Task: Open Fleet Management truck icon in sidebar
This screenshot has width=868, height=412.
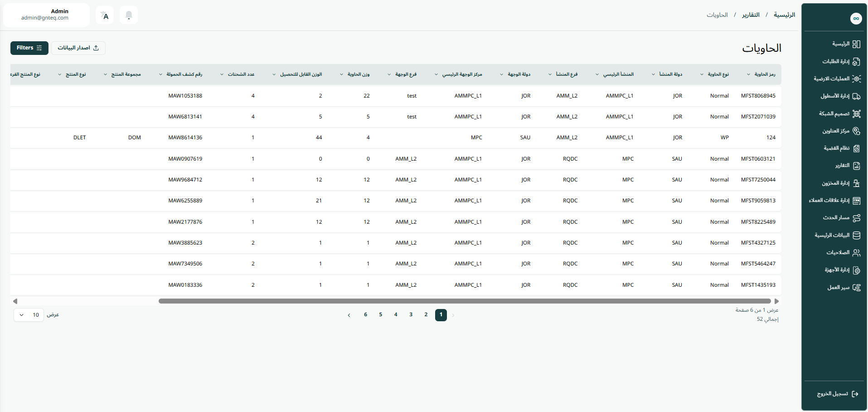Action: click(x=856, y=96)
